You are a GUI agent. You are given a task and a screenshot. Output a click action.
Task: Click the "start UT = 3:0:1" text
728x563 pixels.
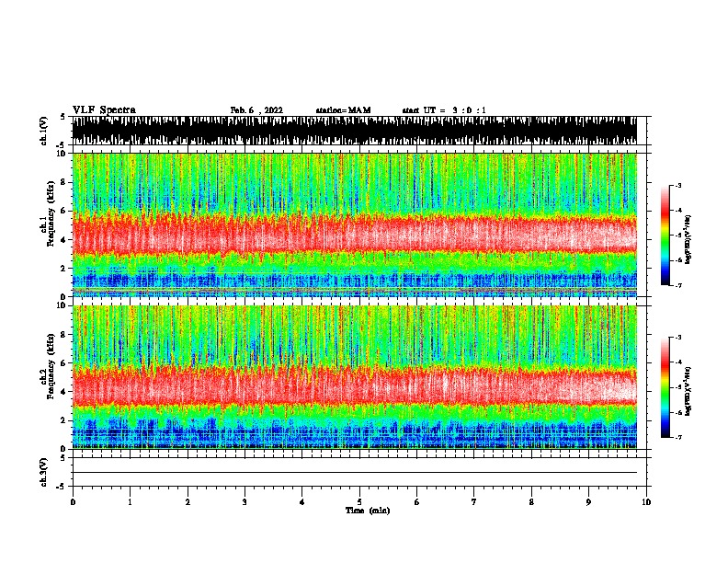coord(444,110)
